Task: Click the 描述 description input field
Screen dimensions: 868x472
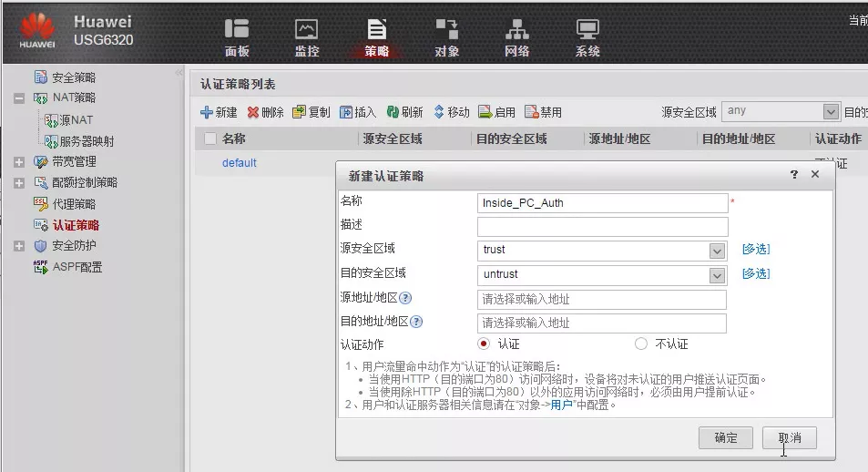Action: (x=602, y=227)
